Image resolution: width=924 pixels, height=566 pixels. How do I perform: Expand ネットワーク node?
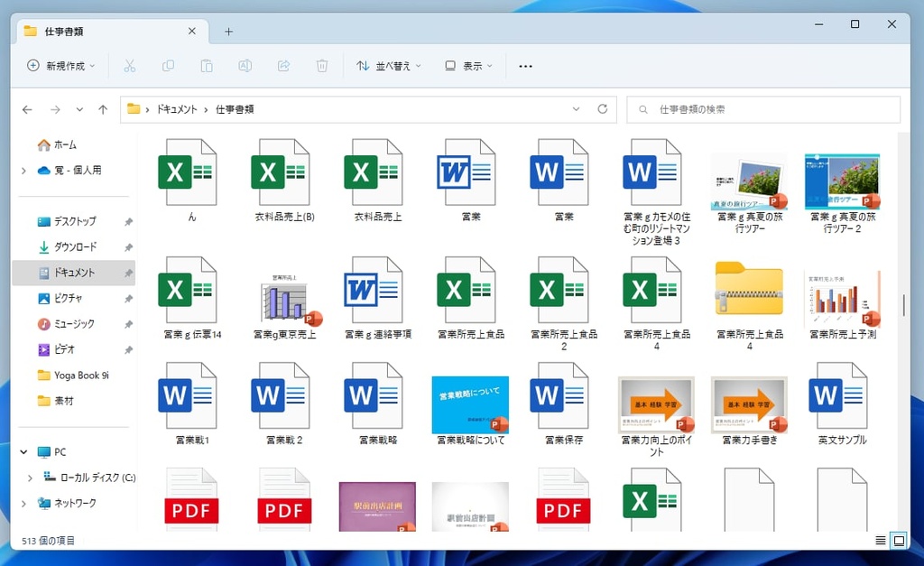coord(23,504)
